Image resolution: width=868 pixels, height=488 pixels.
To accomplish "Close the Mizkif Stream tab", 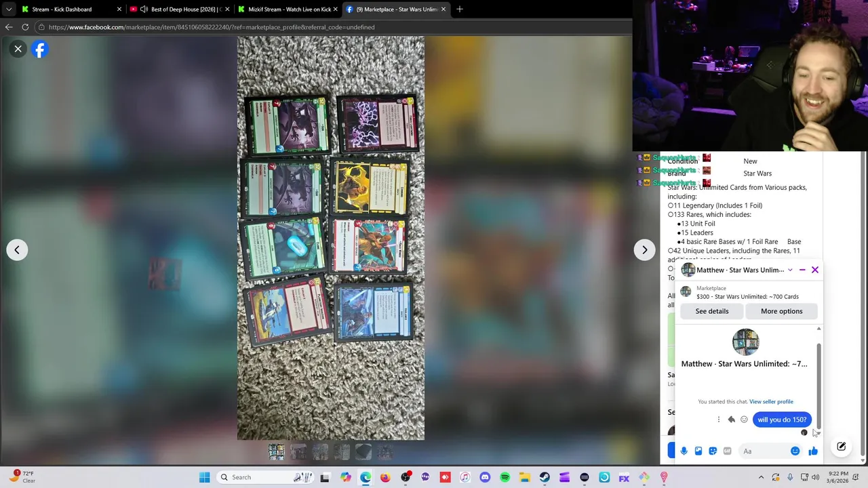I will click(336, 9).
